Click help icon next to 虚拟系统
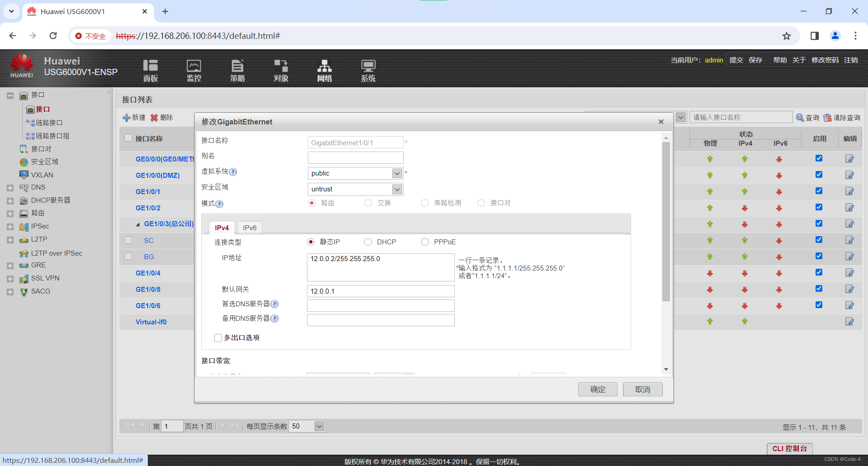Viewport: 868px width, 466px height. click(x=233, y=172)
